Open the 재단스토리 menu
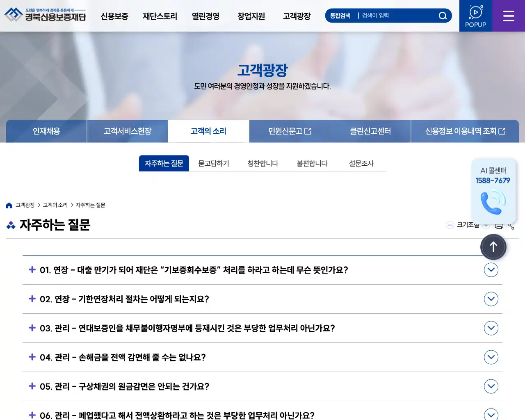Screen dimensions: 525x420 pos(160,16)
